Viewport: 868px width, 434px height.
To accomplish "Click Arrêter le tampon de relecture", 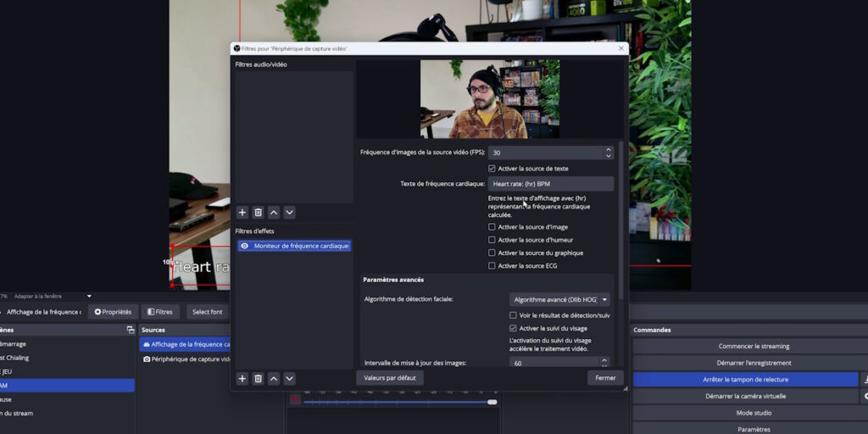I will [746, 380].
